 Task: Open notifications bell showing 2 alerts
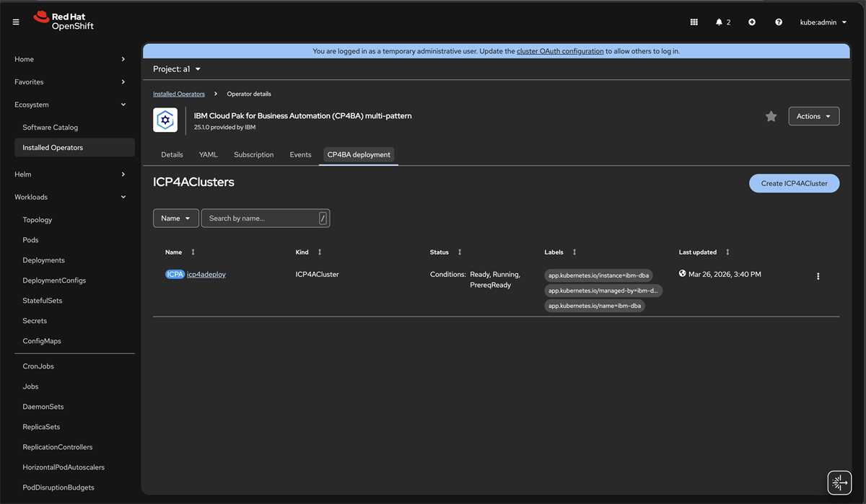tap(723, 22)
